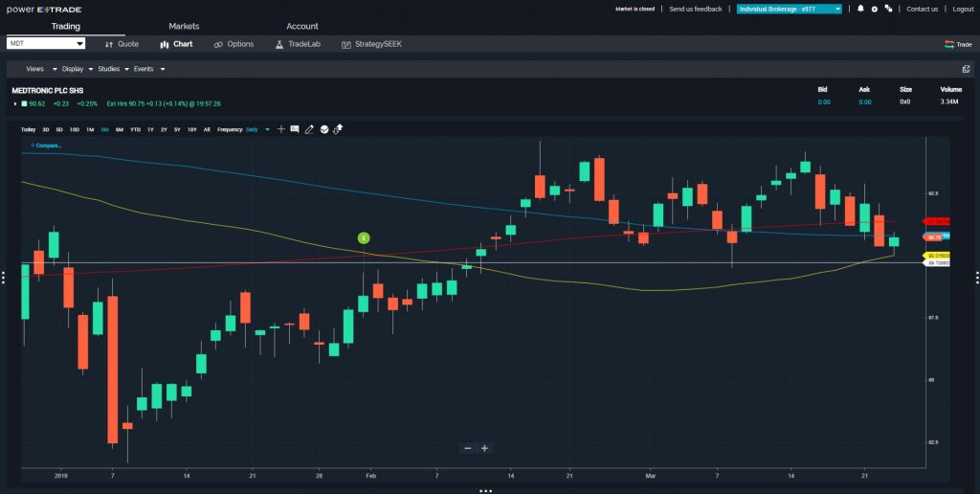Set chart range to 1M

point(90,129)
